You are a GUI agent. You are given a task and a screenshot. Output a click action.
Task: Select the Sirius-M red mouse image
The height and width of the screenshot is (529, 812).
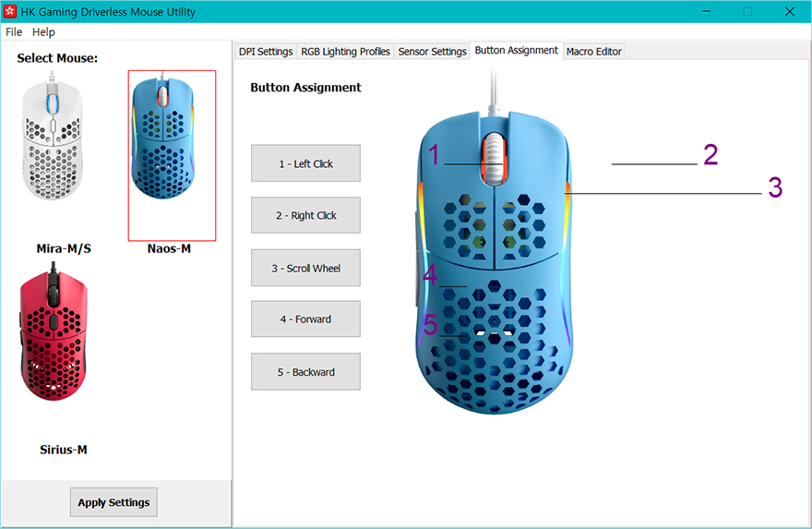(x=53, y=331)
